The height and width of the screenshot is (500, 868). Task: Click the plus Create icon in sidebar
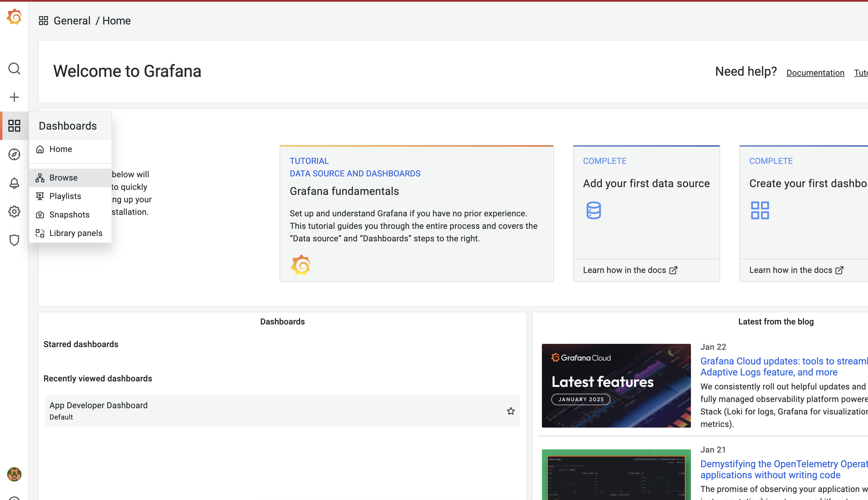[x=14, y=97]
